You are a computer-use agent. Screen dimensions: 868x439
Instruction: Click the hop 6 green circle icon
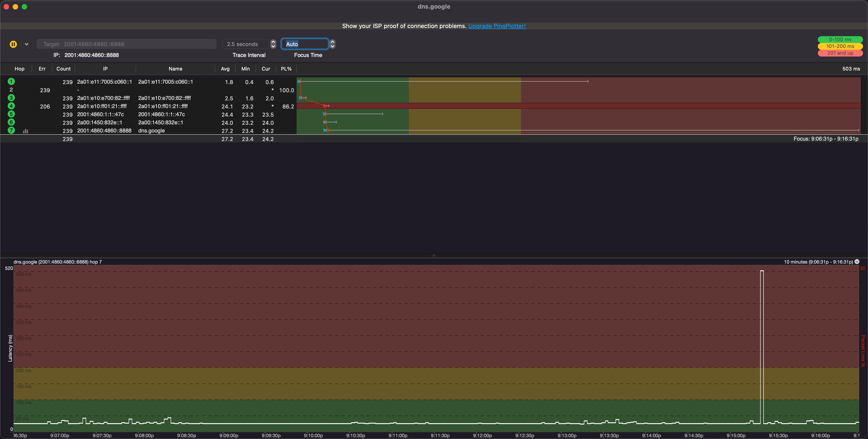[11, 122]
